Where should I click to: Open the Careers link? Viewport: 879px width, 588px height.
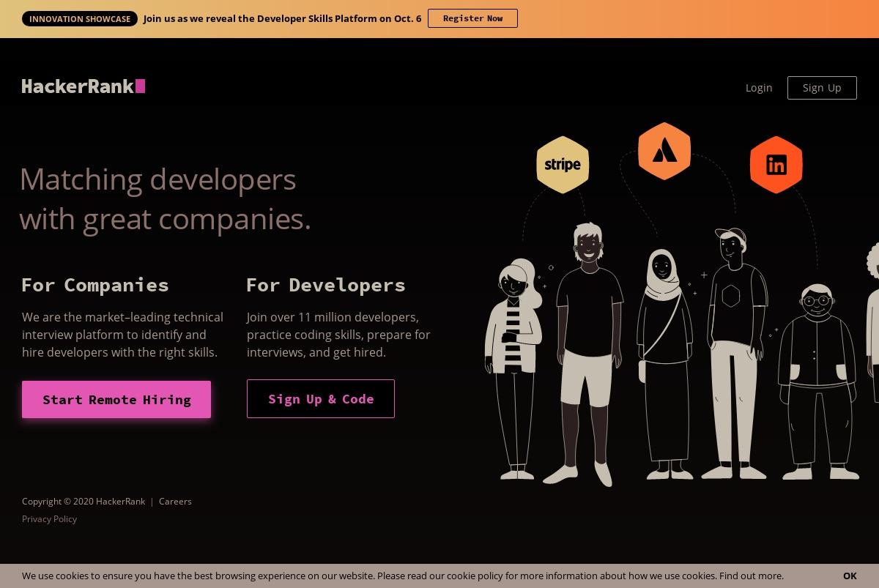coord(175,502)
